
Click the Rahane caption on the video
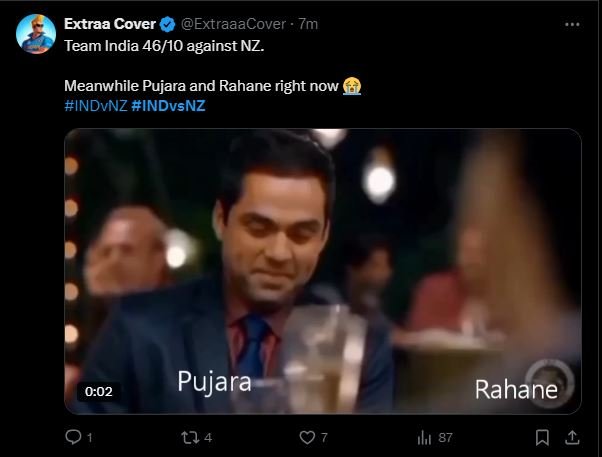[516, 389]
